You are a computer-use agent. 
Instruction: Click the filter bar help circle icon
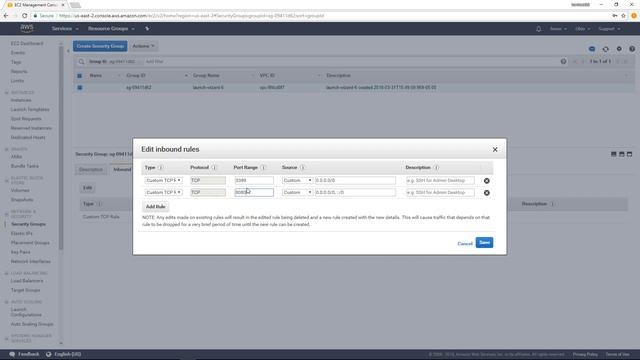pyautogui.click(x=563, y=62)
